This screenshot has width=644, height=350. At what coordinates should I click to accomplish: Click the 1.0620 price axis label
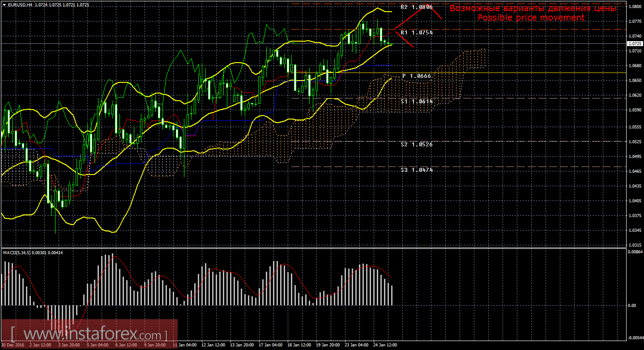635,95
